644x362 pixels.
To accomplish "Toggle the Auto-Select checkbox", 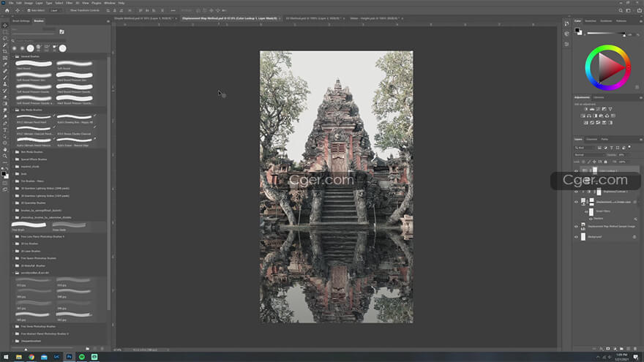I will (29, 11).
